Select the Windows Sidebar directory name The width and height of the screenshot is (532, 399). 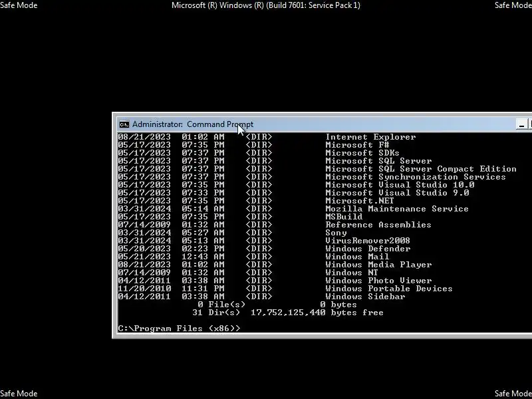click(x=365, y=297)
